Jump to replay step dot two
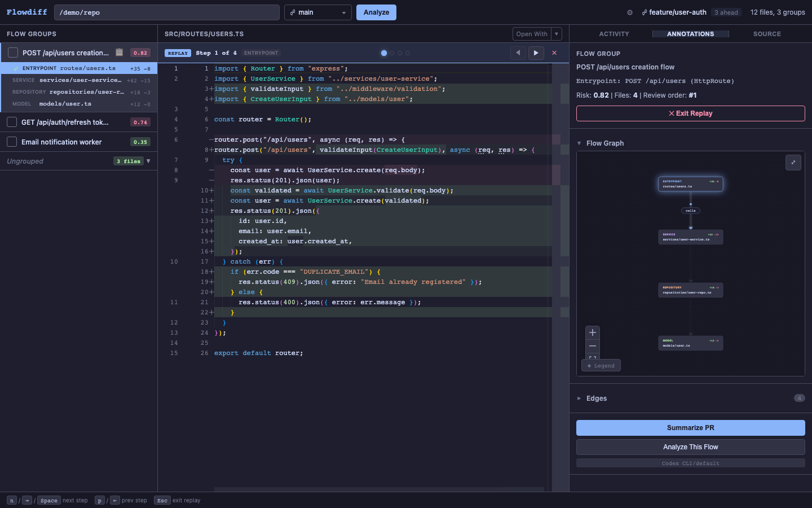The image size is (812, 508). tap(392, 53)
